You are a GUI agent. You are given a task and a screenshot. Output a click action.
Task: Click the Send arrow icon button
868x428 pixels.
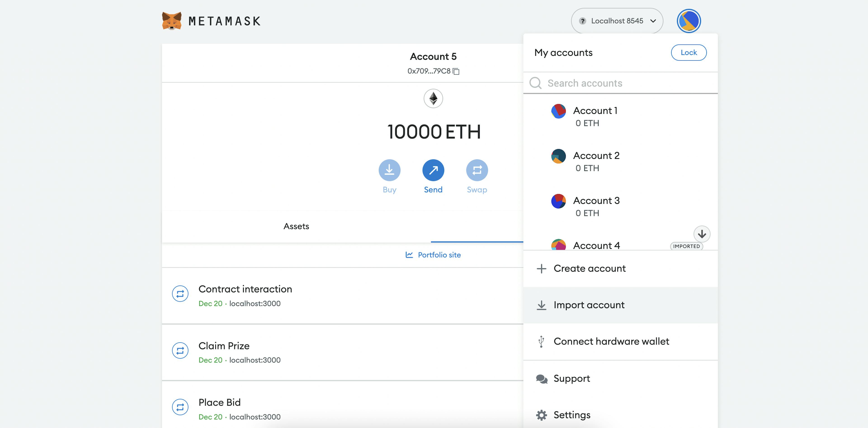click(x=433, y=170)
